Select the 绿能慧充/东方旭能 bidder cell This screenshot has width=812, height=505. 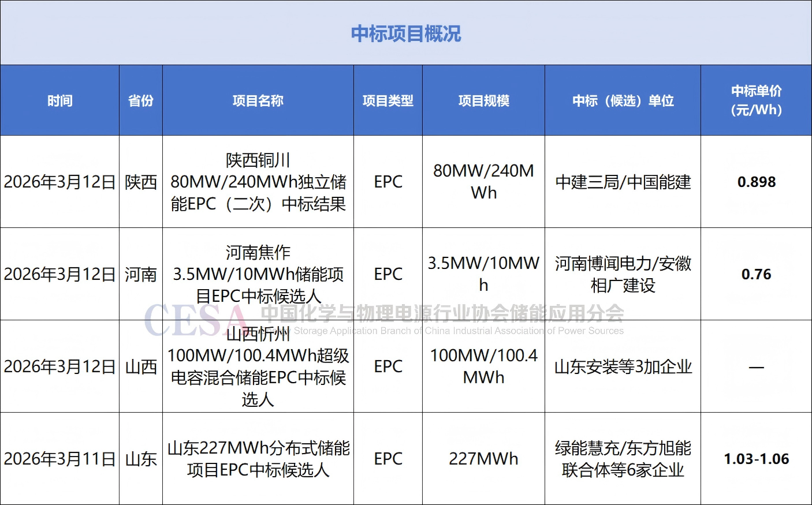623,459
